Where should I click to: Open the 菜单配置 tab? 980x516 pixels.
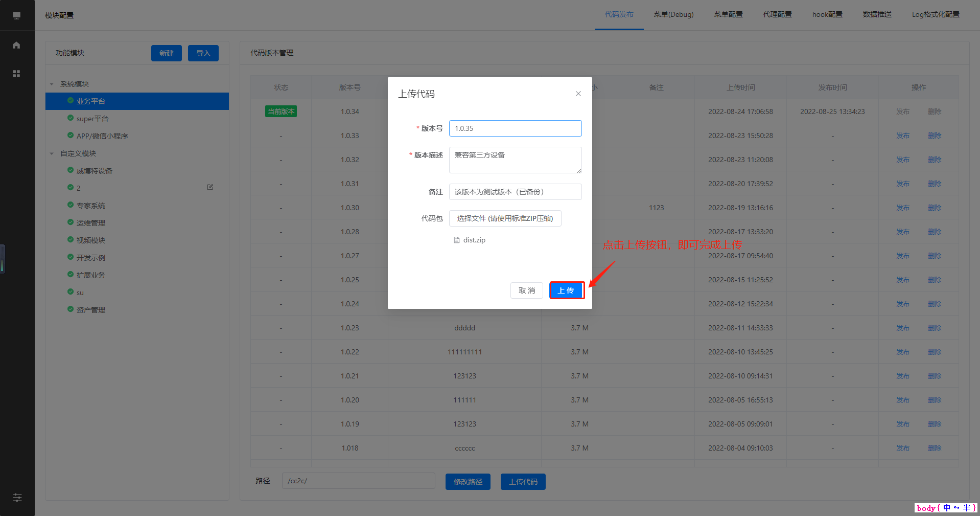coord(729,15)
